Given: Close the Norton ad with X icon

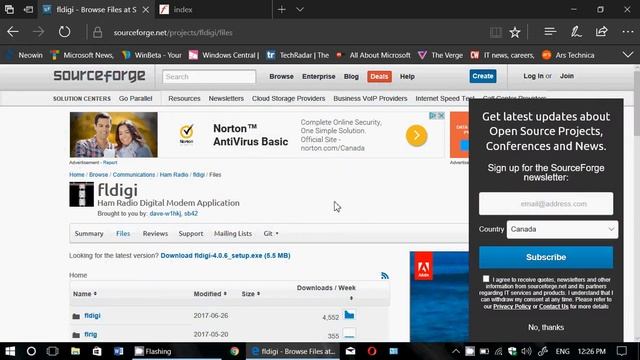Looking at the screenshot, I should point(441,116).
